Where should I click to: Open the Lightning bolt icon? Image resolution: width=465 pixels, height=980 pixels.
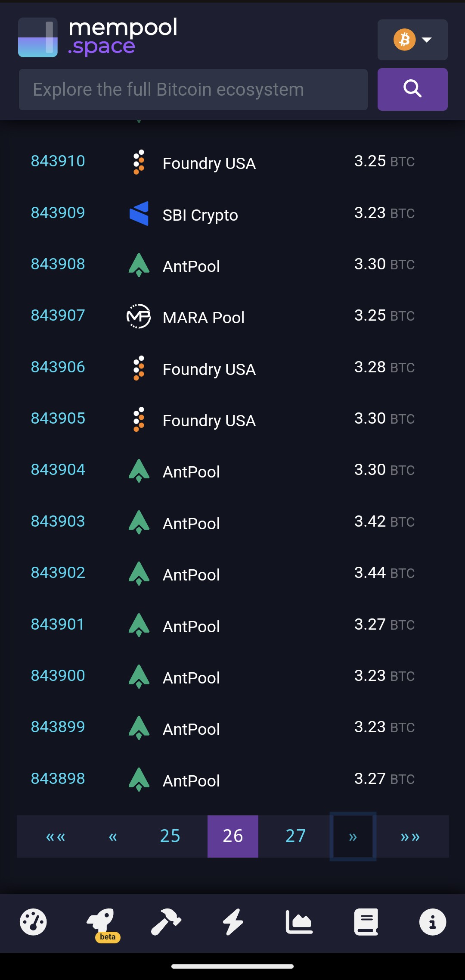pos(233,922)
